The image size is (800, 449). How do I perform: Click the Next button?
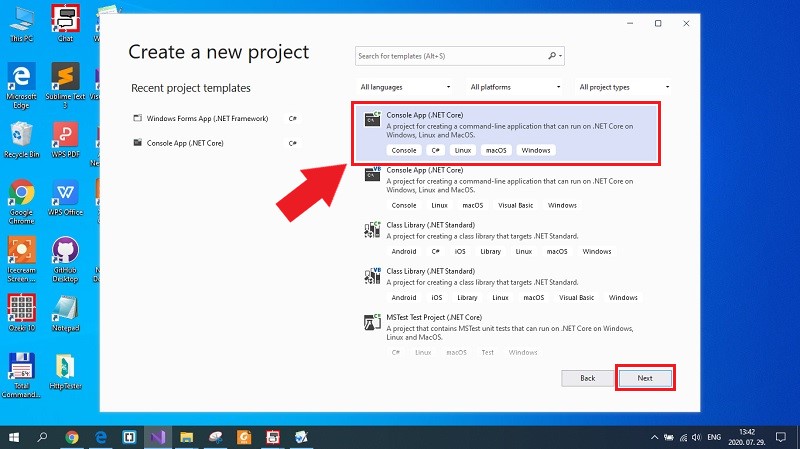(645, 378)
